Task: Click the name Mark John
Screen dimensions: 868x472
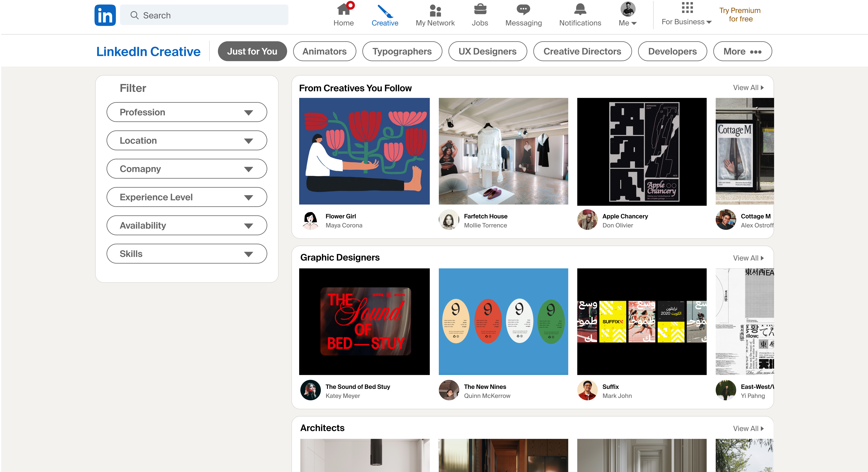Action: pyautogui.click(x=617, y=396)
